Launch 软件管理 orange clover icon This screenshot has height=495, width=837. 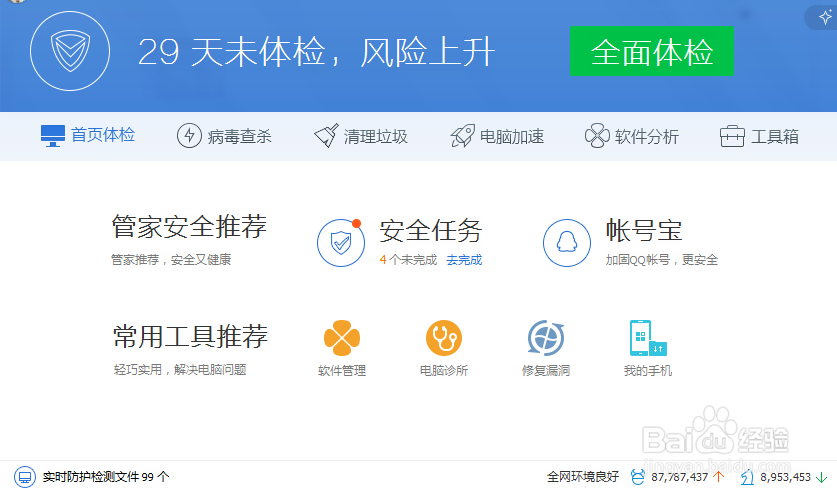coord(342,338)
